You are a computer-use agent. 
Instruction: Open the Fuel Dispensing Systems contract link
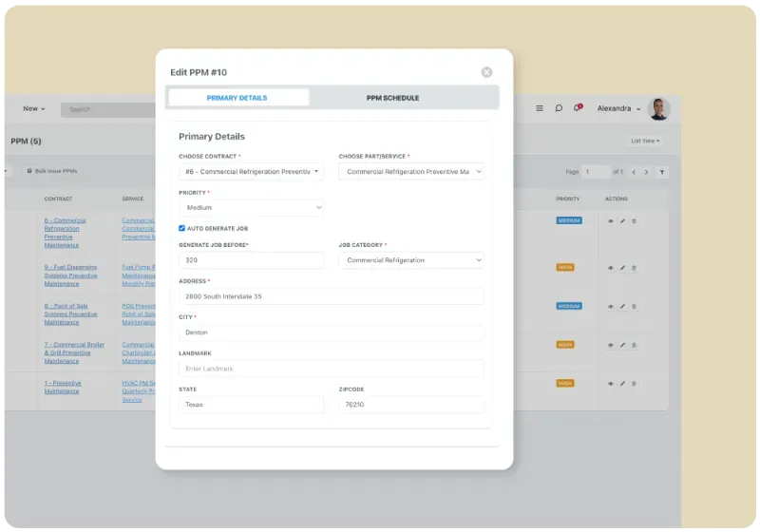69,275
